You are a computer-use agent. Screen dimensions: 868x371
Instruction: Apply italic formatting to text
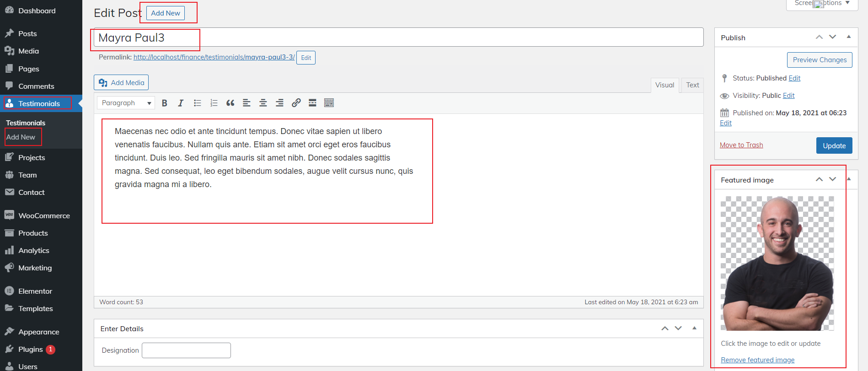pyautogui.click(x=181, y=103)
